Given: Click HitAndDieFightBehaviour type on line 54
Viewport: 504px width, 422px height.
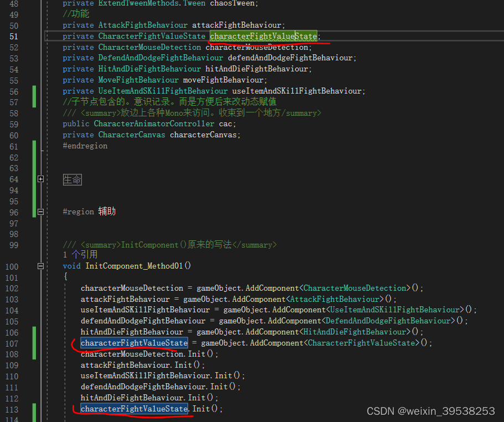Looking at the screenshot, I should click(149, 69).
